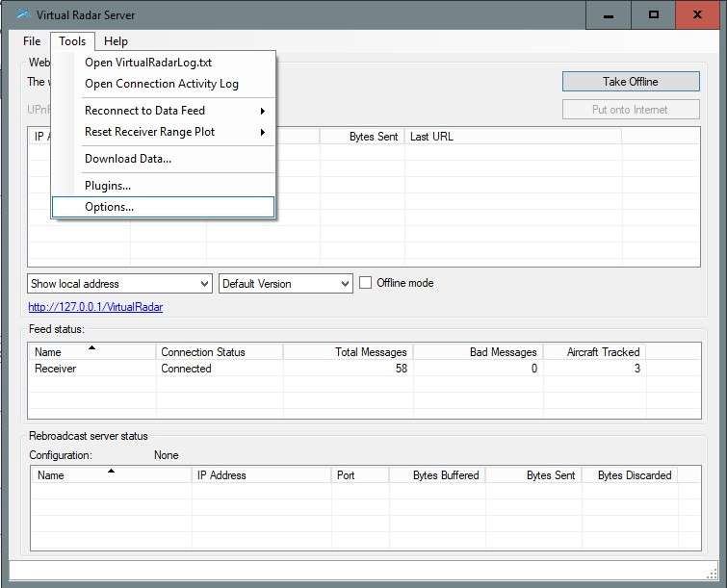Screen dimensions: 727x588
Task: Click rebroadcast Bytes Sent column header
Action: tap(533, 475)
